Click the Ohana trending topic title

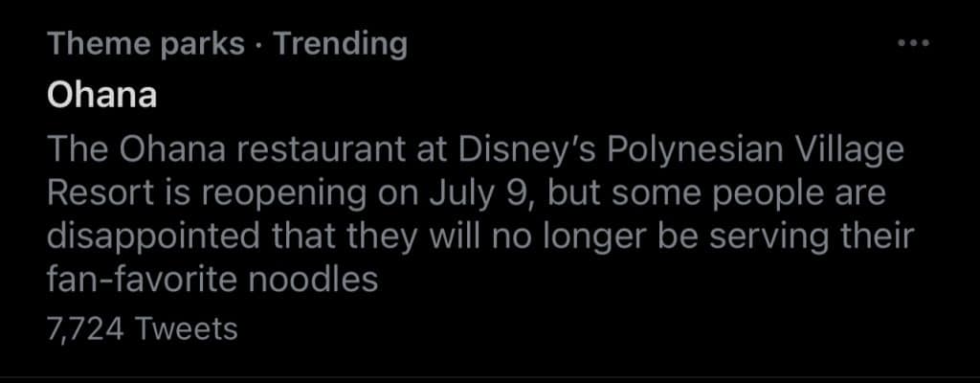point(101,97)
